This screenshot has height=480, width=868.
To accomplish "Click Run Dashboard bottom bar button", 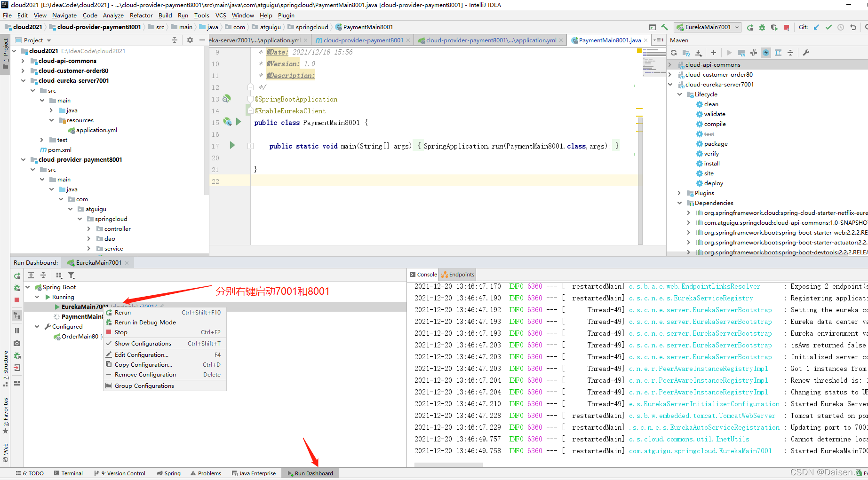I will coord(310,473).
